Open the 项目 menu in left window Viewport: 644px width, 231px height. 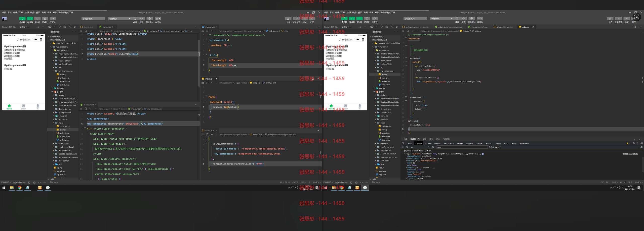(4, 13)
